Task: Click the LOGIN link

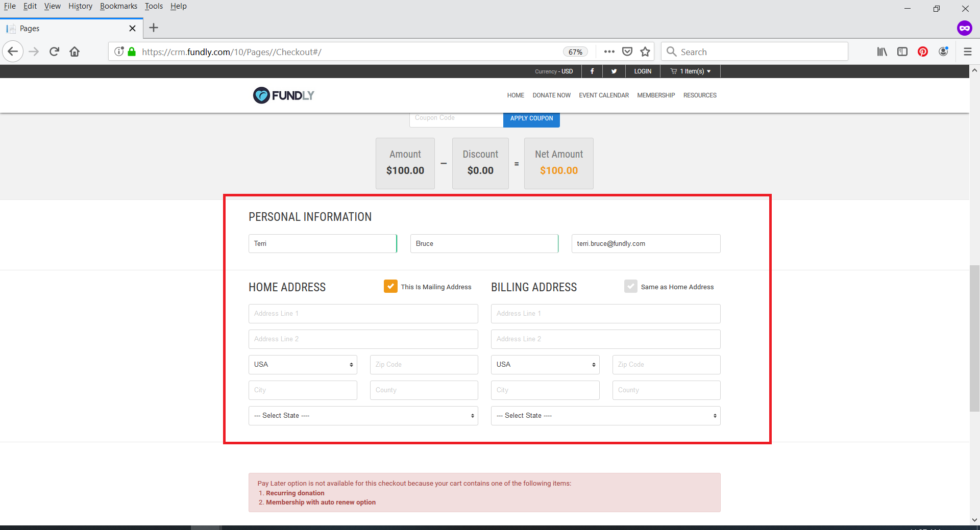Action: click(x=642, y=71)
